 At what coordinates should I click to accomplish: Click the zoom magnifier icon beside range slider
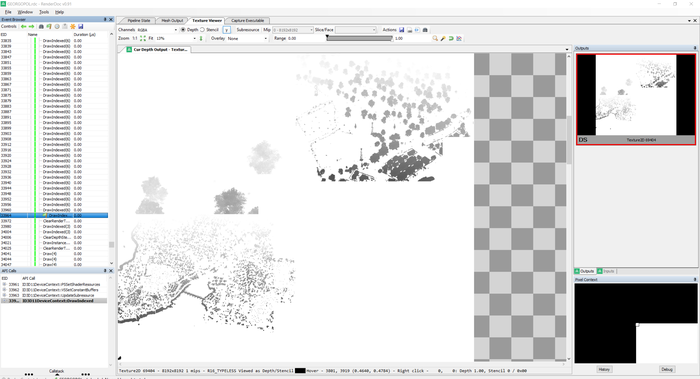[x=435, y=38]
